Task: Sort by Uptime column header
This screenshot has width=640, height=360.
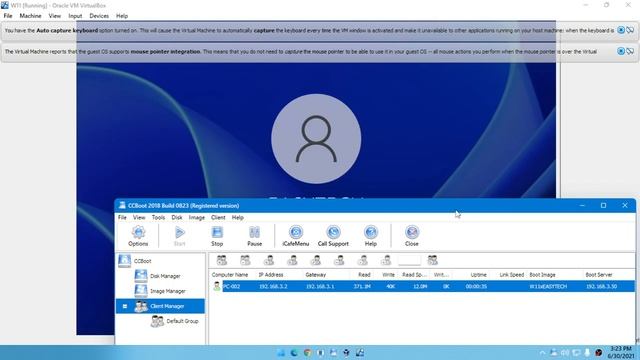Action: click(x=478, y=275)
